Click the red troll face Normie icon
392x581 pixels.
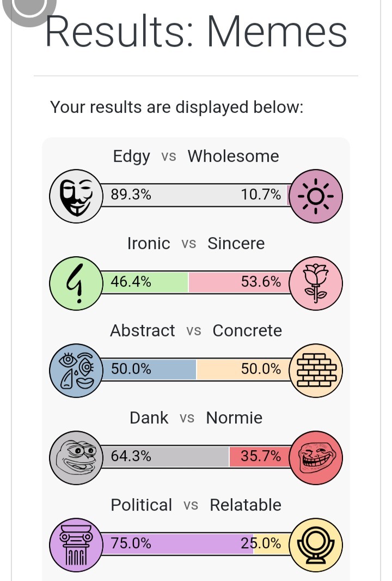315,457
